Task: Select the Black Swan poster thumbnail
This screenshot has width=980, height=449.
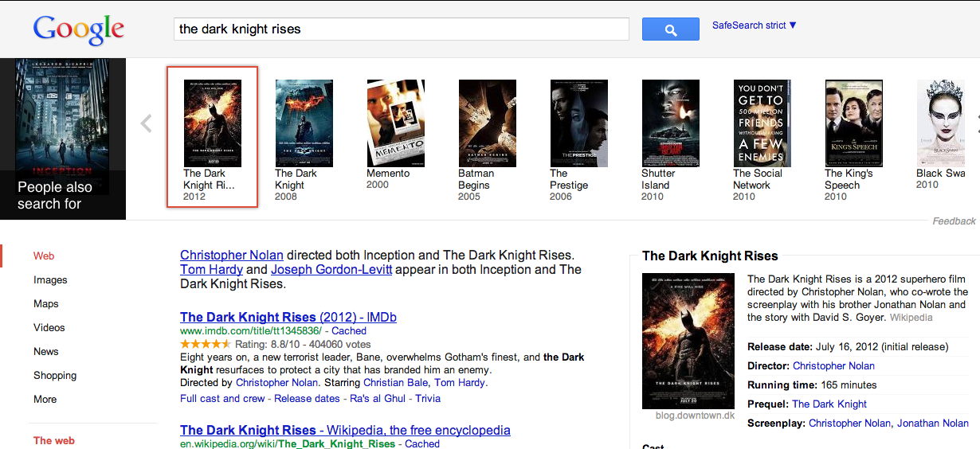Action: tap(941, 123)
